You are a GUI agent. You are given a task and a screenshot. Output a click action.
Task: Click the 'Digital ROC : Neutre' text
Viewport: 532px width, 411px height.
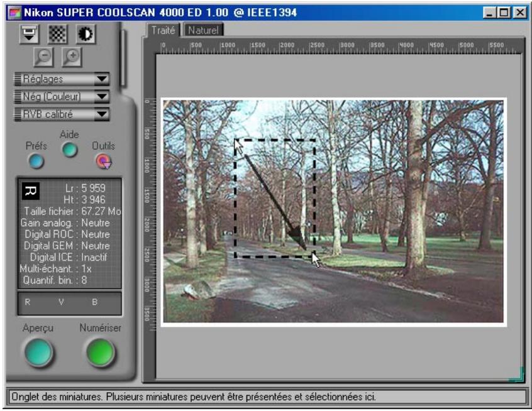coord(67,234)
